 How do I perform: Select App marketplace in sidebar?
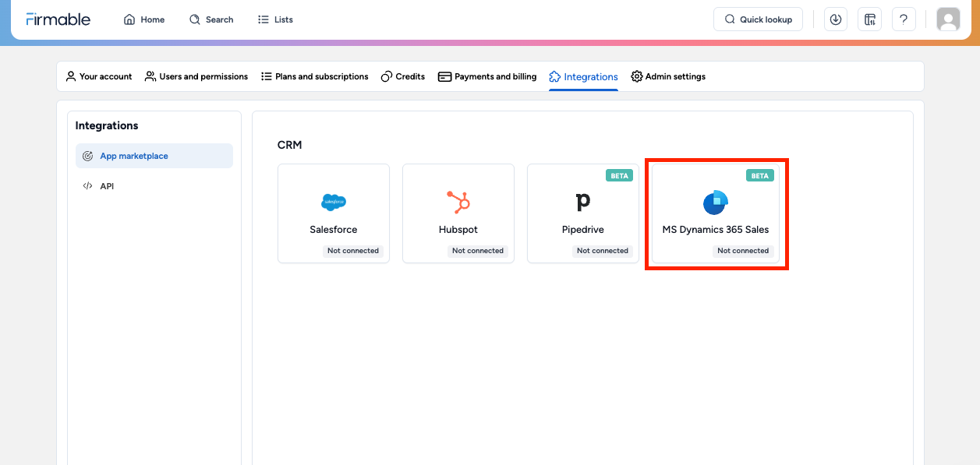[x=154, y=156]
